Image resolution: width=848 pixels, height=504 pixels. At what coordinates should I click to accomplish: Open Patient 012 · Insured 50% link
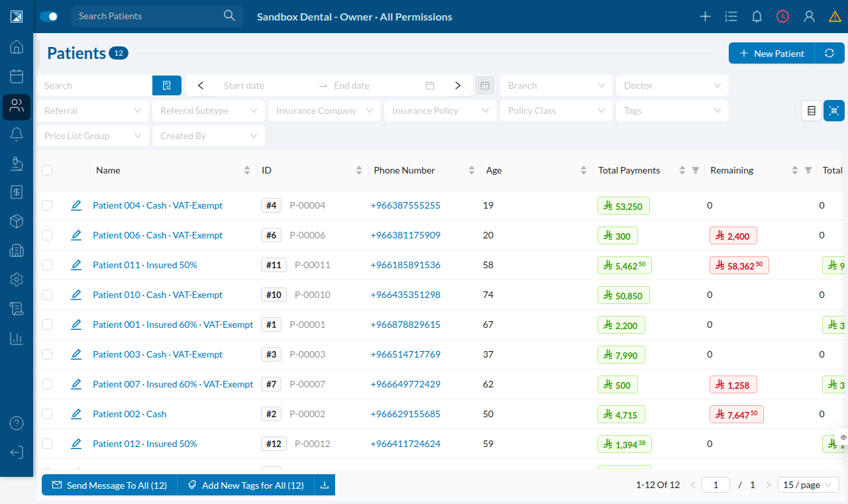(145, 444)
